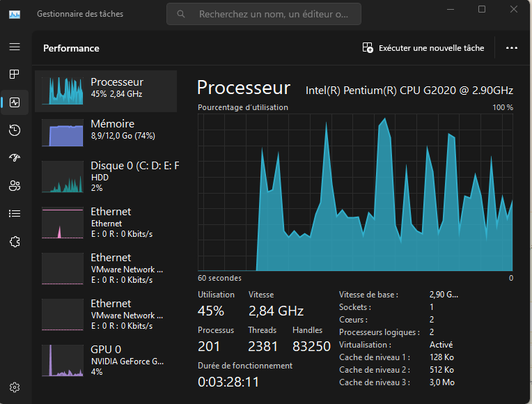Focus the Recherchez un nom search field

coord(264,14)
